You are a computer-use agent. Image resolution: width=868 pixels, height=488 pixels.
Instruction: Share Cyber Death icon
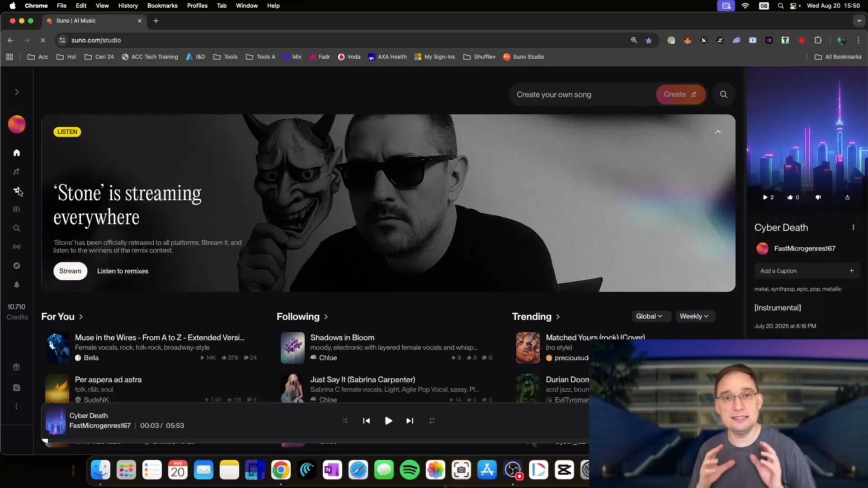click(x=847, y=197)
